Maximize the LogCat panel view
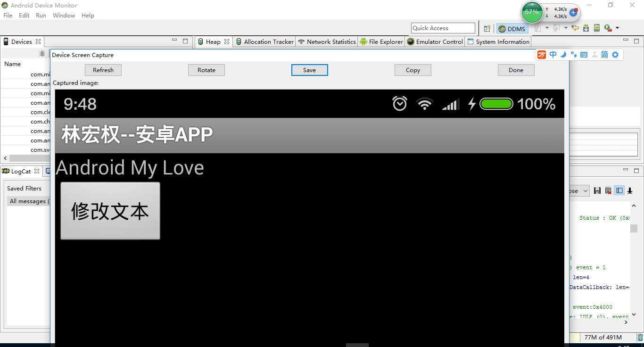This screenshot has width=644, height=347. (x=636, y=170)
